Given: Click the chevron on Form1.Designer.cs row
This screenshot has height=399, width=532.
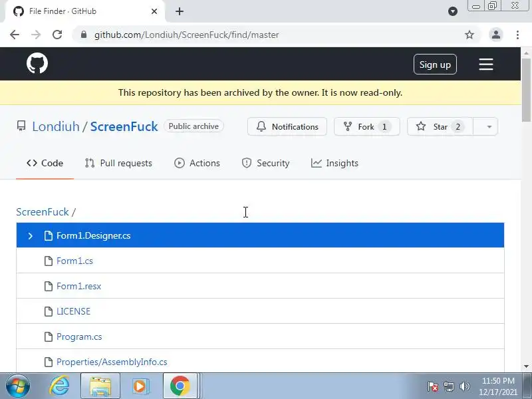Looking at the screenshot, I should tap(30, 236).
